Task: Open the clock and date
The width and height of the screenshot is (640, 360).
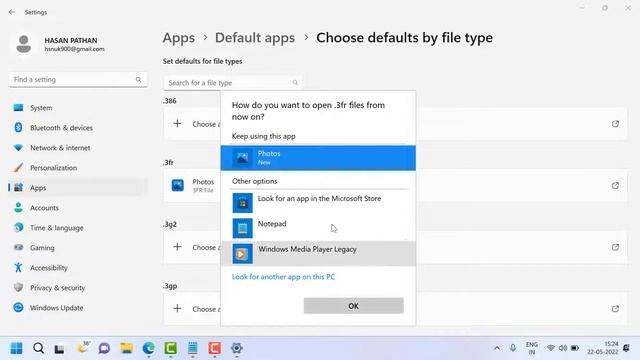Action: 603,348
